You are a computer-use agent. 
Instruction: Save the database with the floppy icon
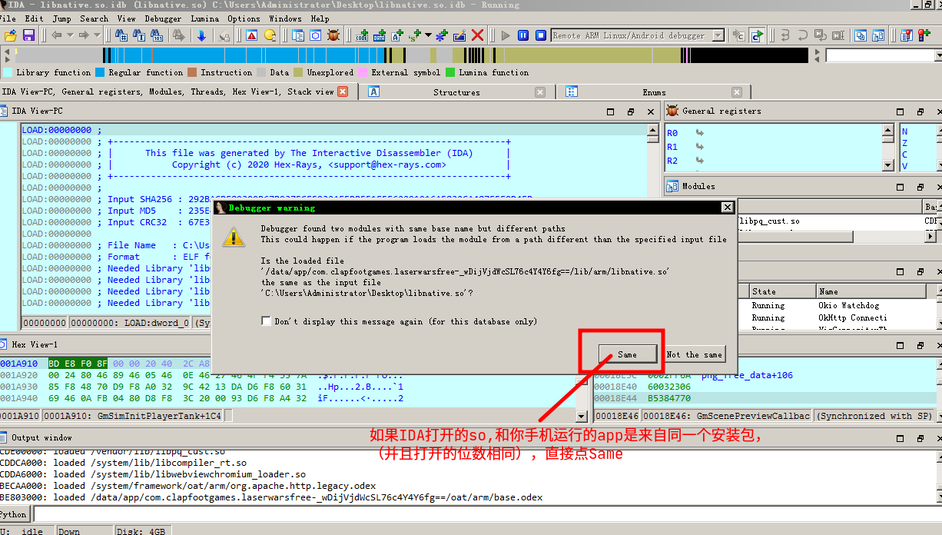[28, 36]
